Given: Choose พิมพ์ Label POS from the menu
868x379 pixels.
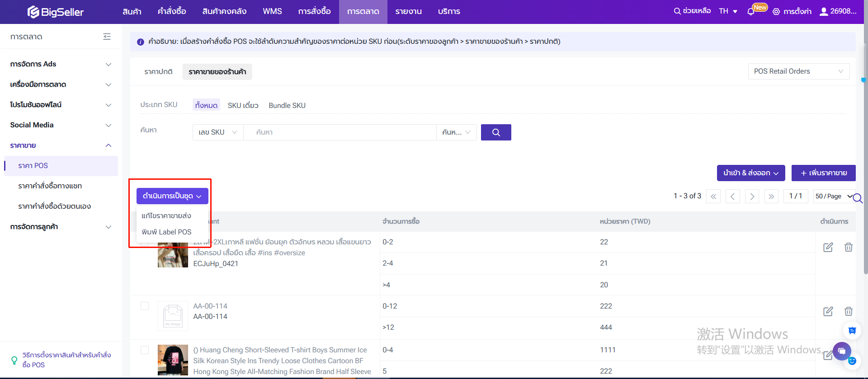Looking at the screenshot, I should point(166,232).
